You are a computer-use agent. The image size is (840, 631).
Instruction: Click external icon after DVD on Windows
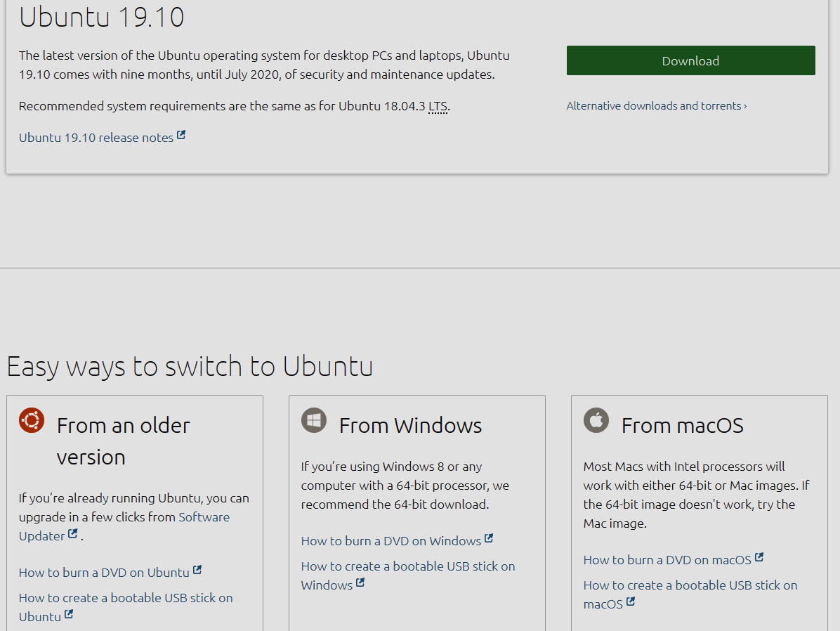coord(489,538)
